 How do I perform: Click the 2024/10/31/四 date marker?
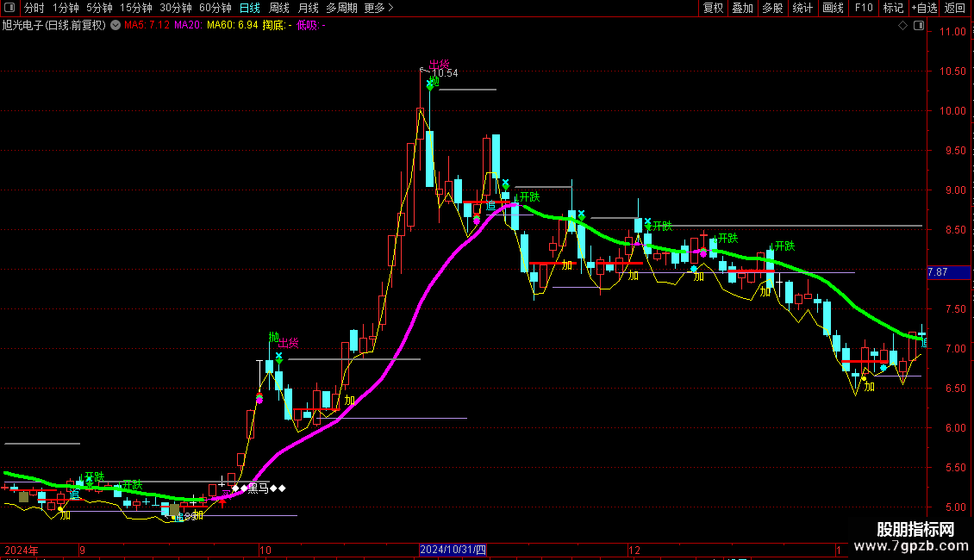pyautogui.click(x=453, y=550)
